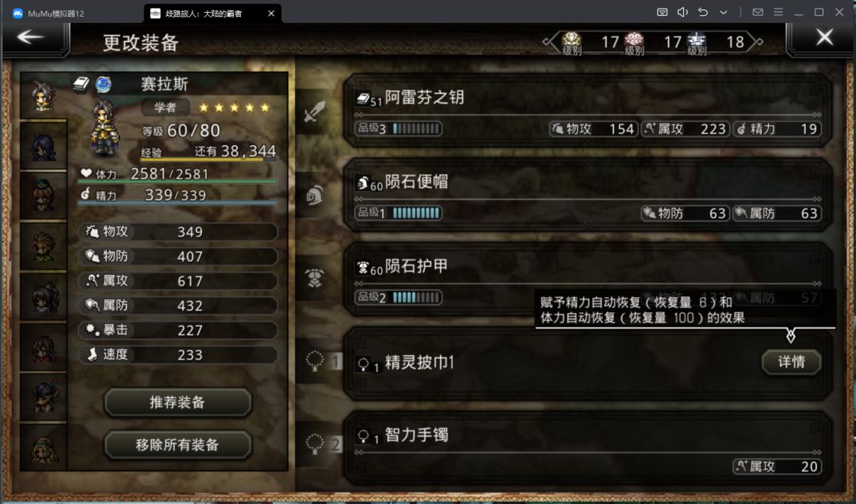Select the body armor slot icon
The image size is (856, 504).
(x=315, y=278)
